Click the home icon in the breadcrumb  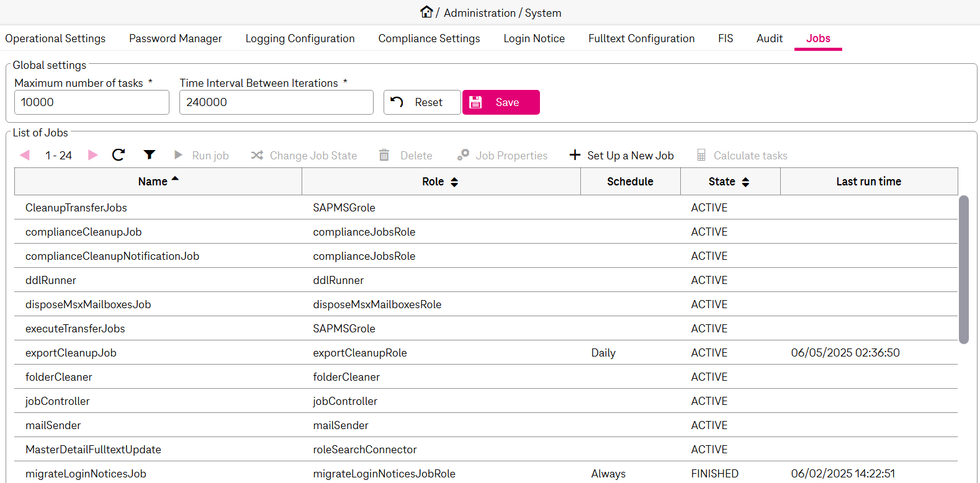click(426, 12)
